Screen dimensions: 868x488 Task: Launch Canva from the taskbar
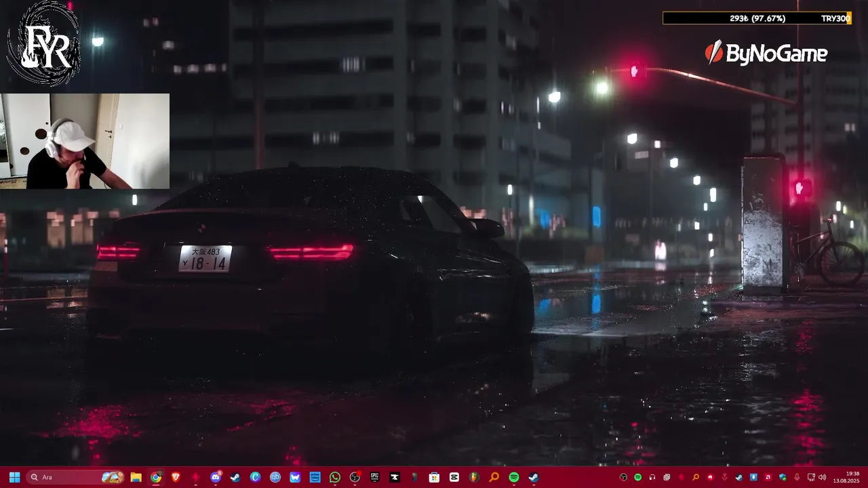(255, 477)
